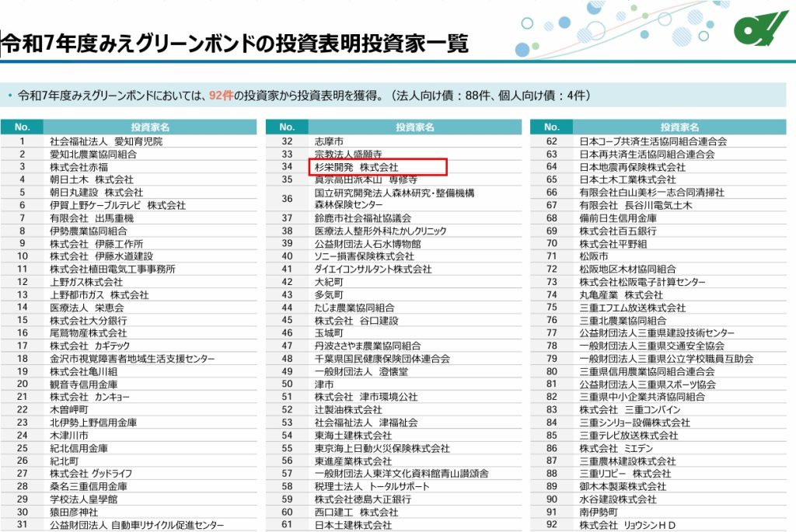Viewport: 796px width, 532px height.
Task: Select 社会福祉法人 愛知育児院 in row 1
Action: click(x=106, y=141)
